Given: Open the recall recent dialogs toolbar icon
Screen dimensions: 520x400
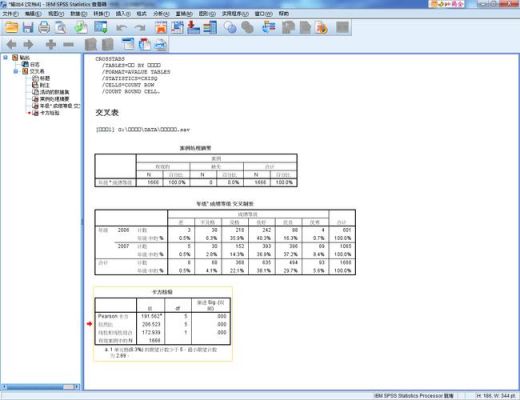Looking at the screenshot, I should (x=100, y=27).
